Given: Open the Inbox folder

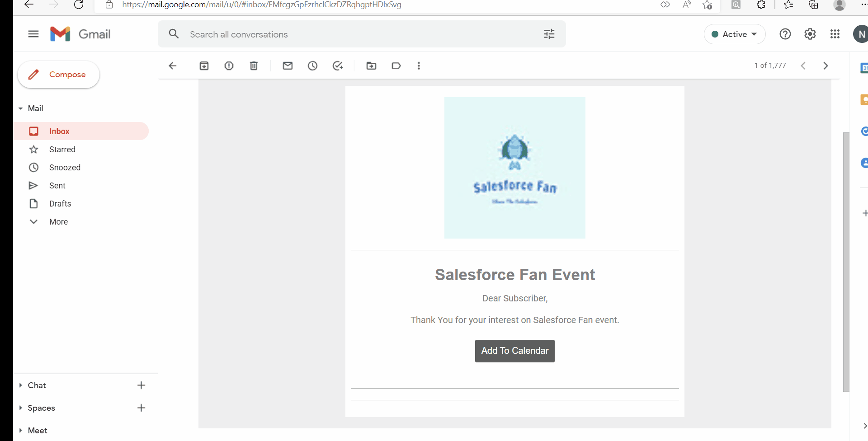Looking at the screenshot, I should (81, 131).
